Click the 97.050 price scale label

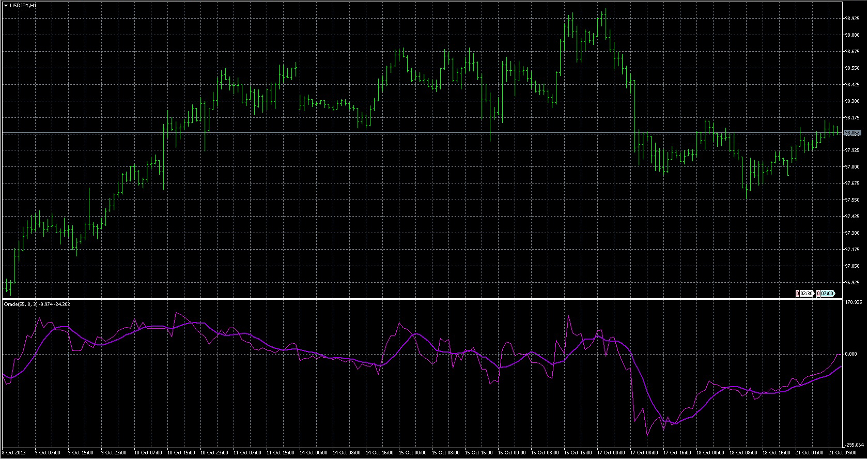coord(852,266)
